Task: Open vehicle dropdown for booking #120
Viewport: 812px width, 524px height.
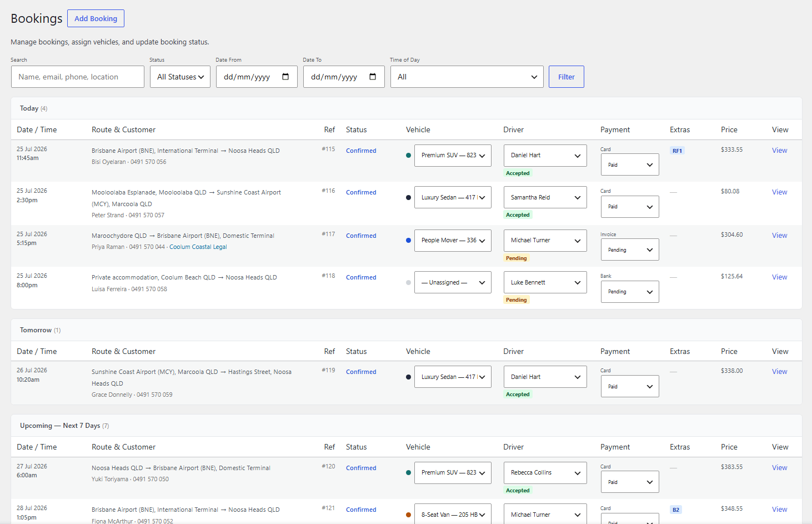Action: coord(453,472)
